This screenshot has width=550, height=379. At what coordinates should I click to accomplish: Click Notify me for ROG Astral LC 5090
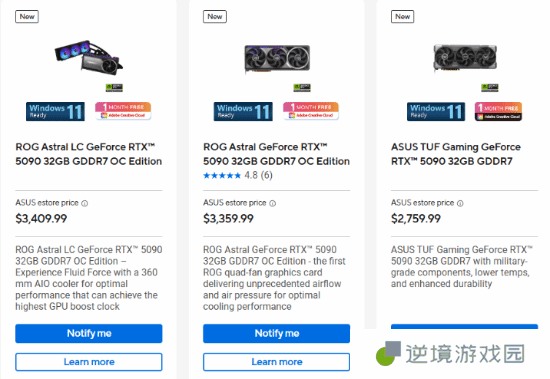pyautogui.click(x=89, y=333)
